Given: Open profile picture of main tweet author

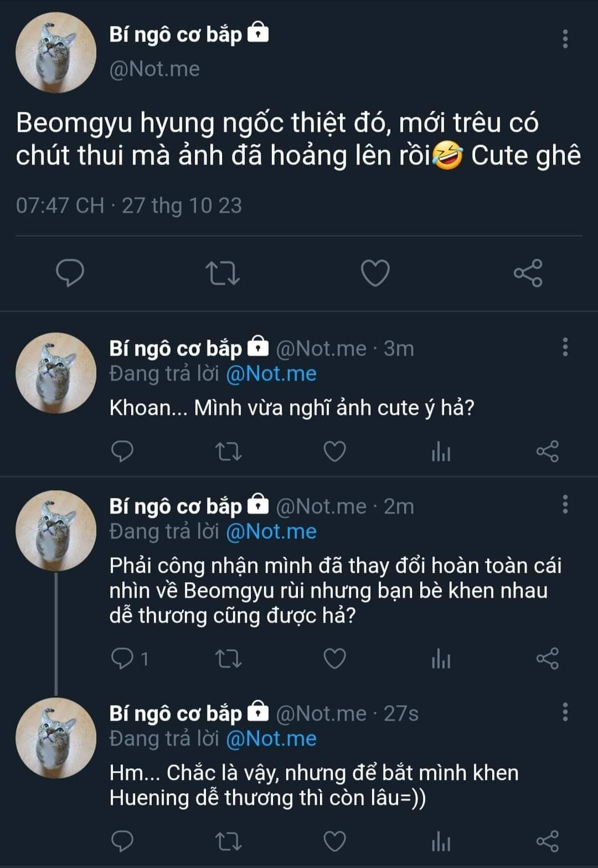Looking at the screenshot, I should [x=56, y=53].
